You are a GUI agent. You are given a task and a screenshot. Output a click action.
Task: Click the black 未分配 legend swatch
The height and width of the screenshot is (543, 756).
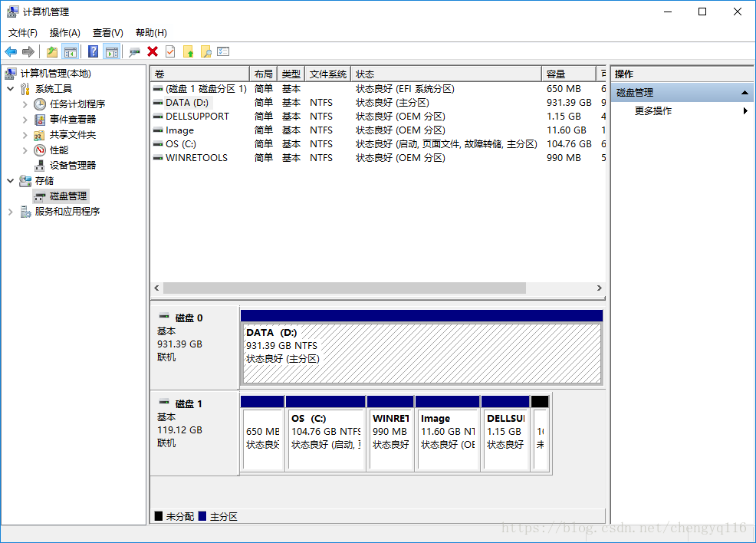159,516
